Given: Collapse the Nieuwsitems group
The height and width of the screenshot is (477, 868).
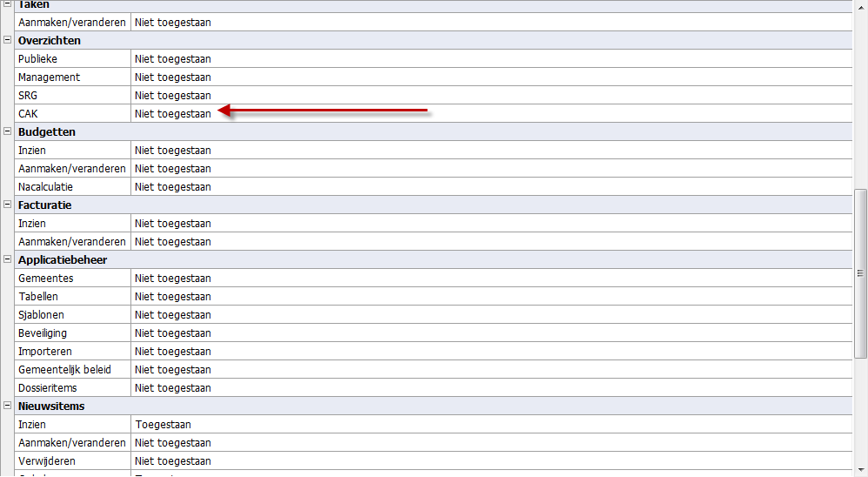Looking at the screenshot, I should [8, 406].
